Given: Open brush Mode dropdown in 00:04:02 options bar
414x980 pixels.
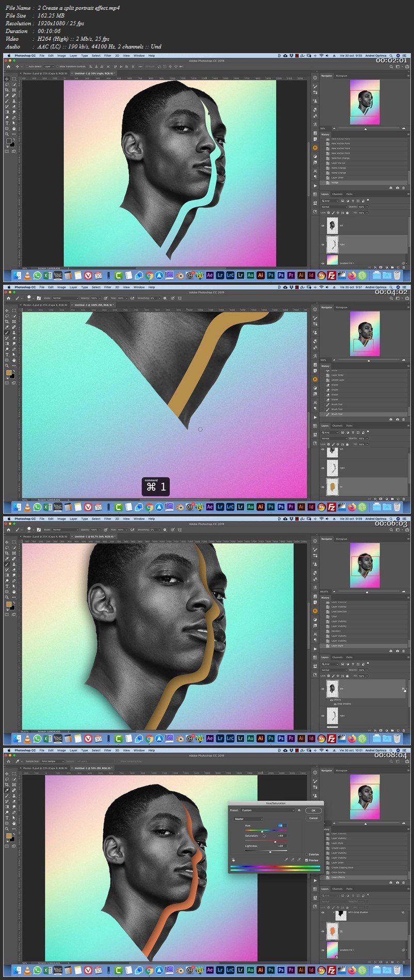Looking at the screenshot, I should pyautogui.click(x=65, y=298).
